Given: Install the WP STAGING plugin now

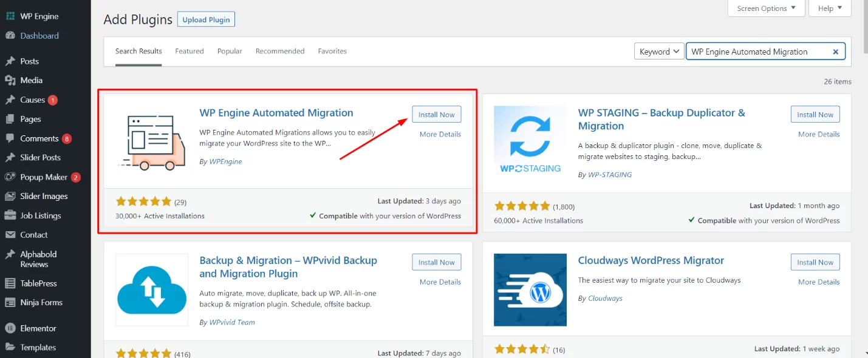Looking at the screenshot, I should [815, 114].
